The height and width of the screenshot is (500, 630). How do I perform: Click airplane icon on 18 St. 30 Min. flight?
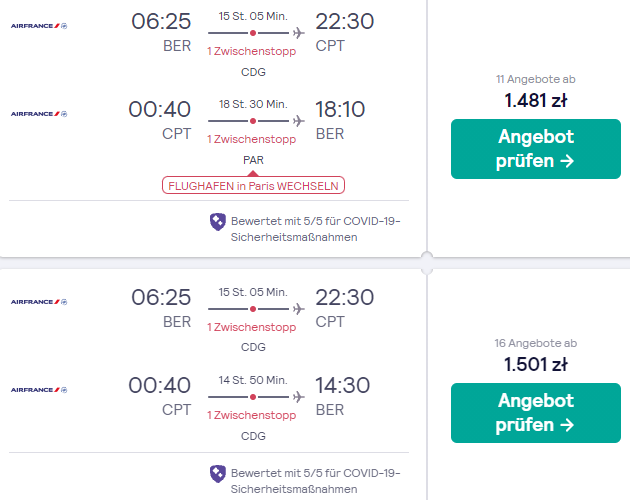tap(299, 121)
